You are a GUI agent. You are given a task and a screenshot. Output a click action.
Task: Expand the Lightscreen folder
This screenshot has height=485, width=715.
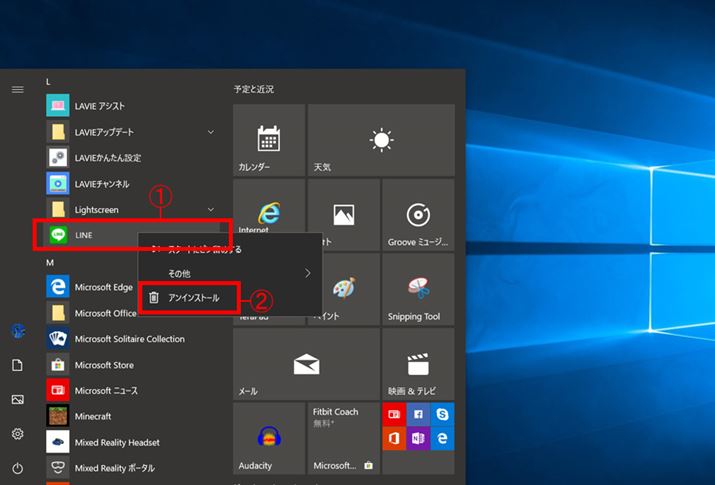[210, 210]
